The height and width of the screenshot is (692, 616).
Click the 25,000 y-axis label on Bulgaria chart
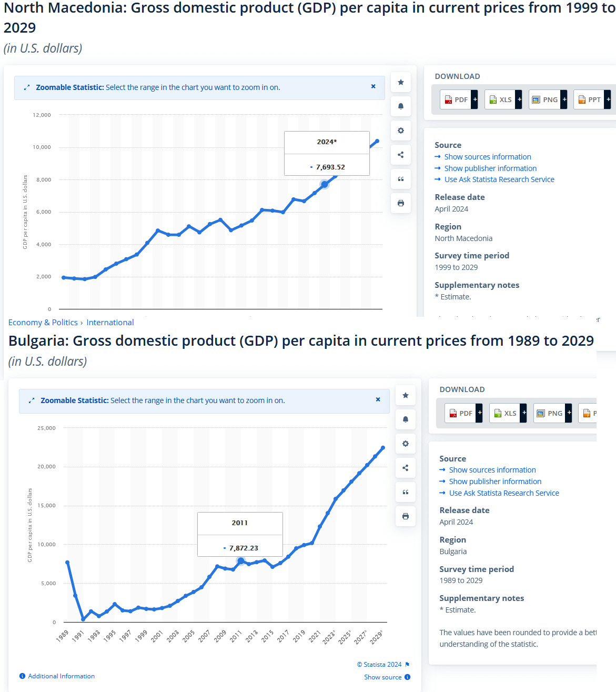pyautogui.click(x=46, y=428)
